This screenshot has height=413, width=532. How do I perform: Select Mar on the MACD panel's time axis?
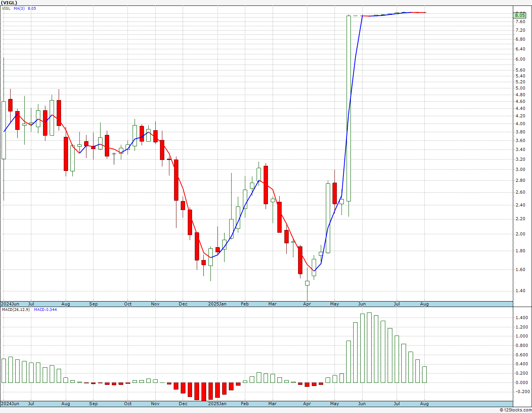tap(272, 404)
